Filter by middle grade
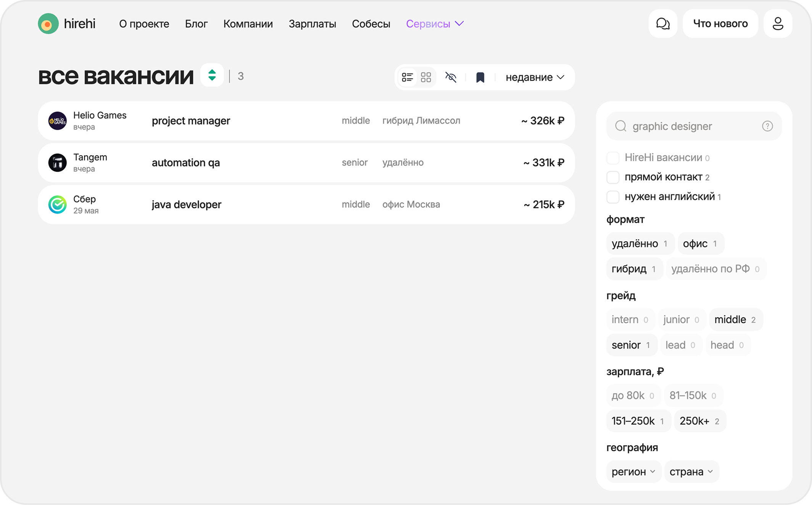This screenshot has width=812, height=505. pos(735,320)
